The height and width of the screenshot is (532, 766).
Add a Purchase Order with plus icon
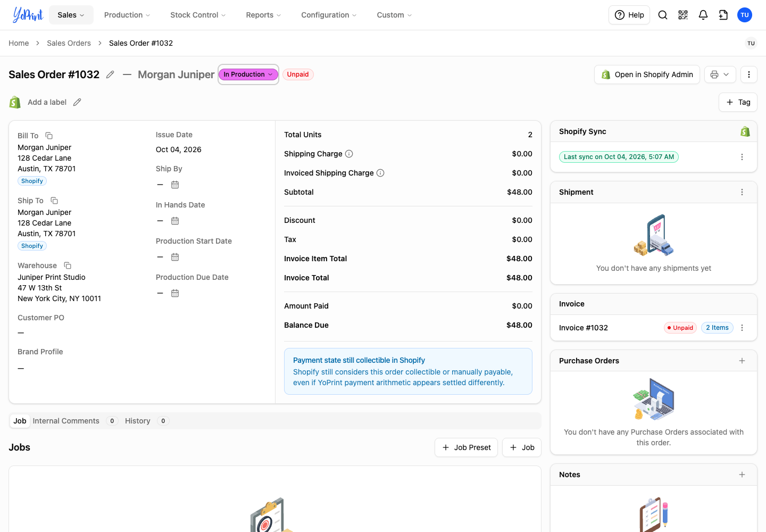click(742, 361)
